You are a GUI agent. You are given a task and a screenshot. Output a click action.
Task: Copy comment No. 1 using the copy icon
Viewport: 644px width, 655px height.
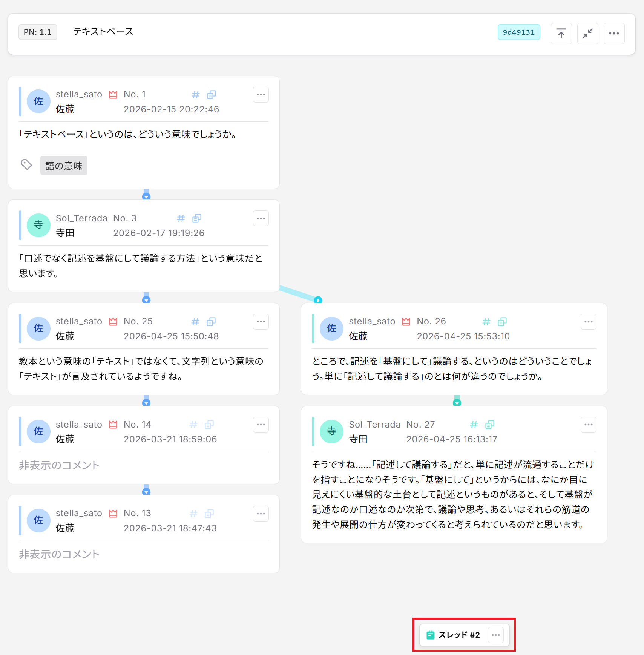pos(212,95)
